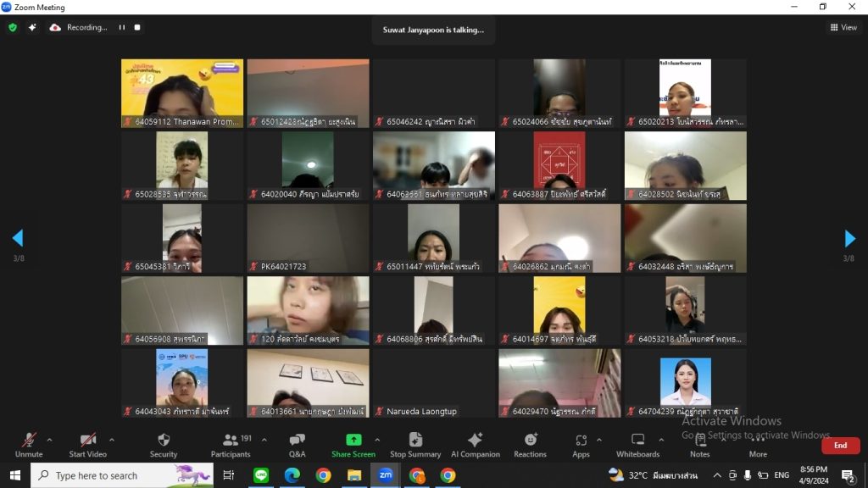Viewport: 868px width, 488px height.
Task: Click the green Share Screen button
Action: [353, 445]
